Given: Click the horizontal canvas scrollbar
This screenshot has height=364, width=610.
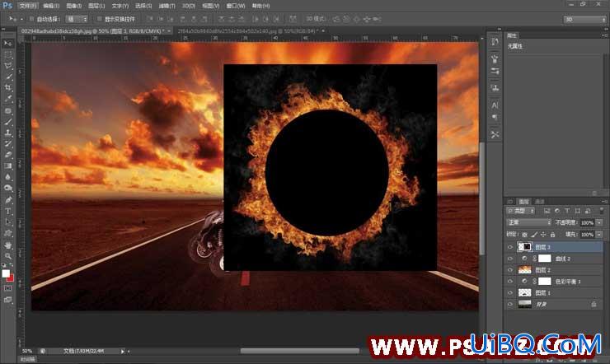Looking at the screenshot, I should [x=299, y=351].
